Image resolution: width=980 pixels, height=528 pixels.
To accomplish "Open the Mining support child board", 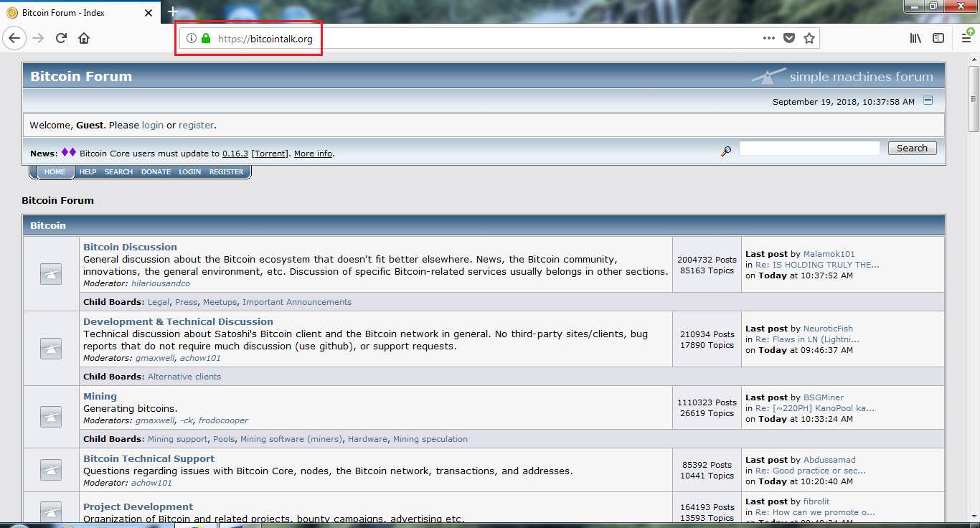I will (178, 439).
